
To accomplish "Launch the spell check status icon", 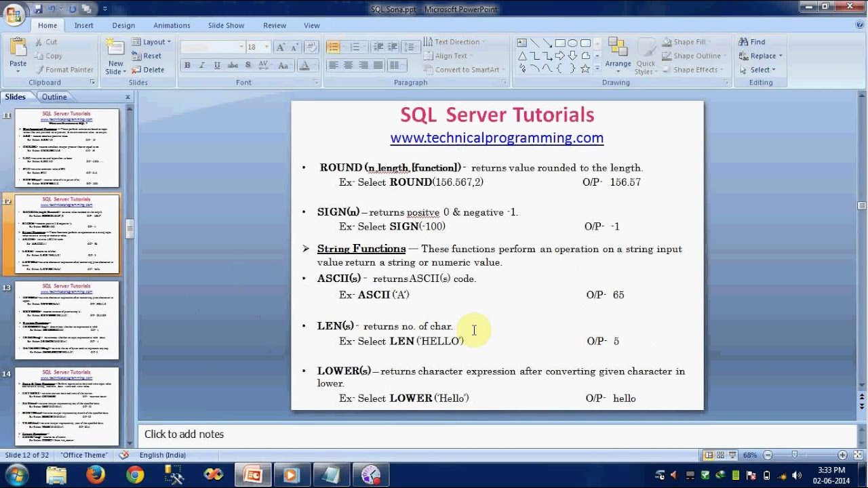I will (x=123, y=455).
